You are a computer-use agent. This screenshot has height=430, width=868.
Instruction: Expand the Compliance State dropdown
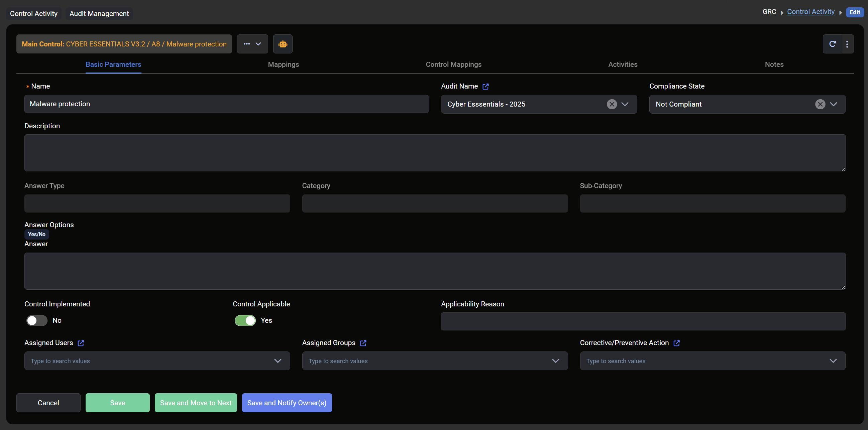[833, 104]
